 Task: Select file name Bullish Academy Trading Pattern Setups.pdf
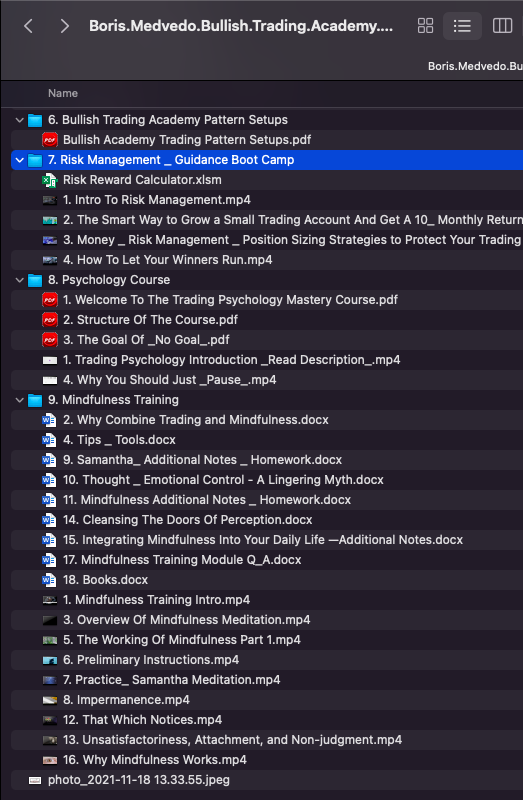187,140
